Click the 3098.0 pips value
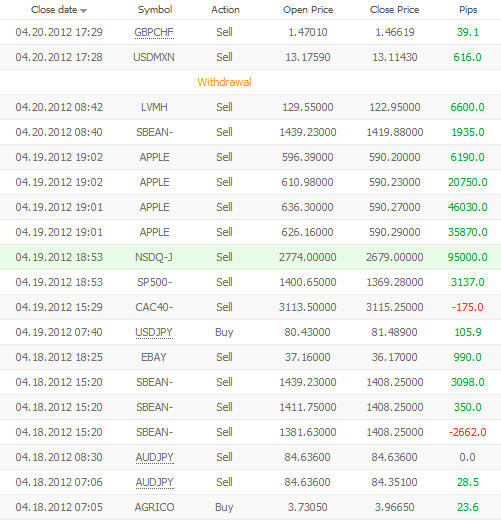The height and width of the screenshot is (521, 501). (x=468, y=382)
